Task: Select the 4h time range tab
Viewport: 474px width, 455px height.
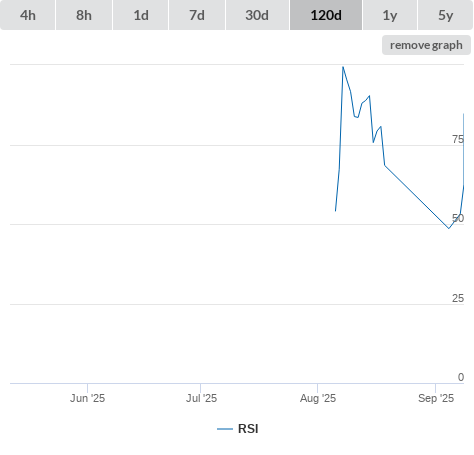Action: tap(28, 15)
